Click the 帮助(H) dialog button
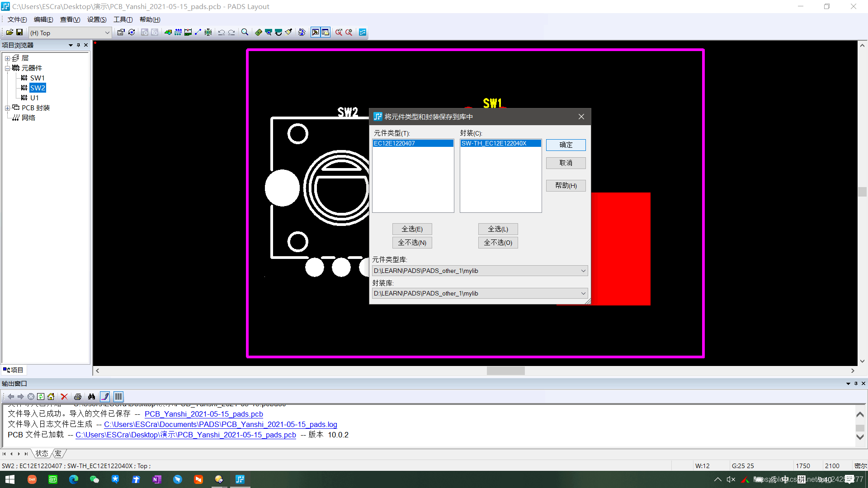Viewport: 868px width, 488px height. 566,185
